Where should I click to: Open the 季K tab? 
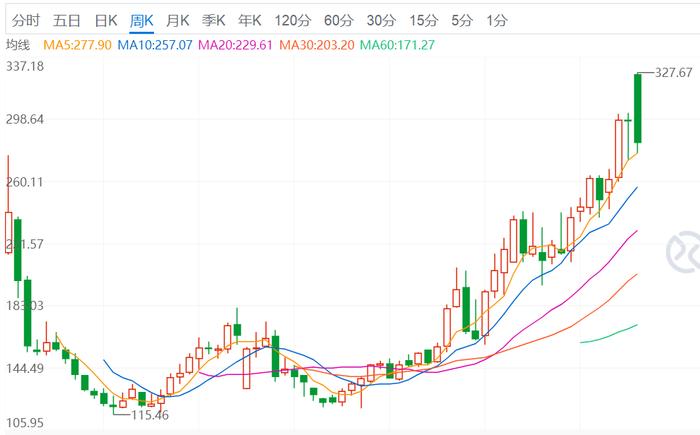pos(213,20)
